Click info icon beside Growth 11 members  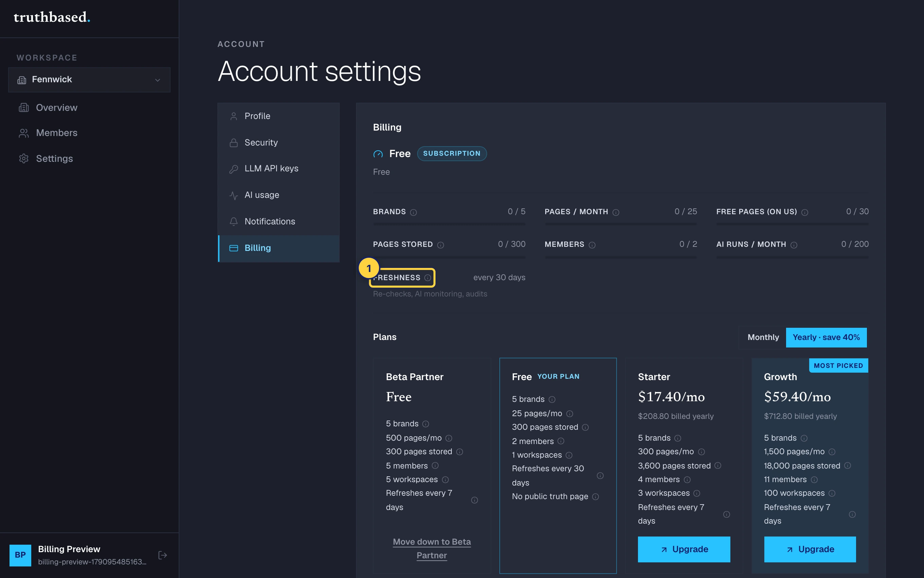coord(814,479)
